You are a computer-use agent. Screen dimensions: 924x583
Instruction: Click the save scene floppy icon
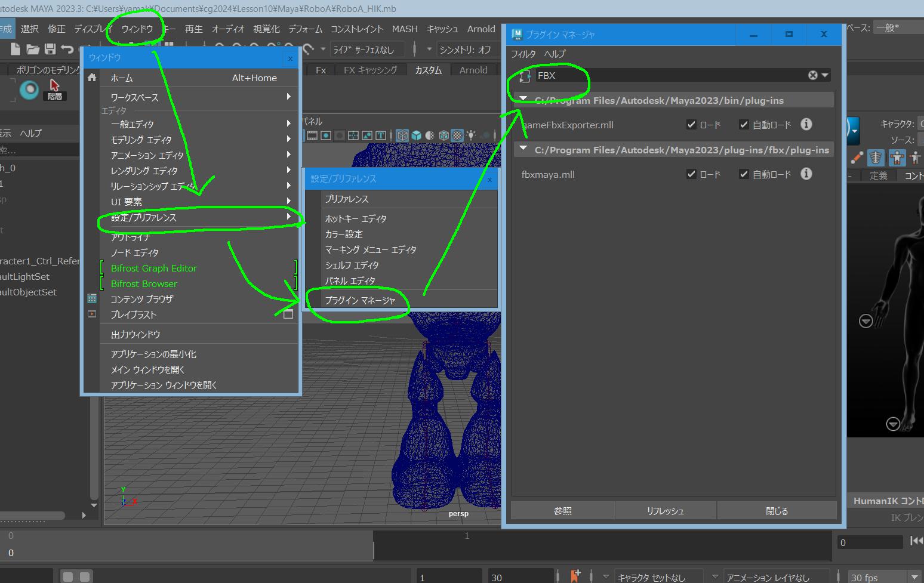50,50
